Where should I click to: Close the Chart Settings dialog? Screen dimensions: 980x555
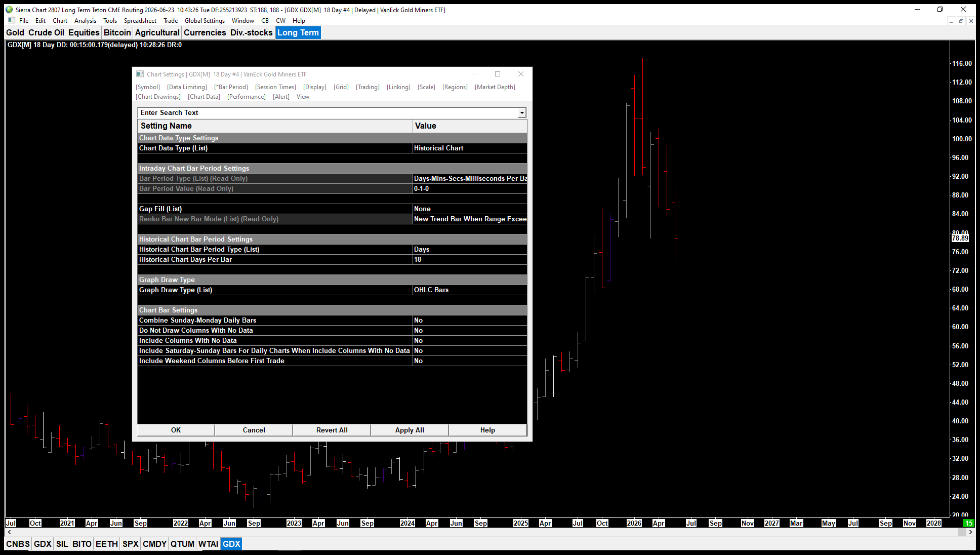point(520,74)
